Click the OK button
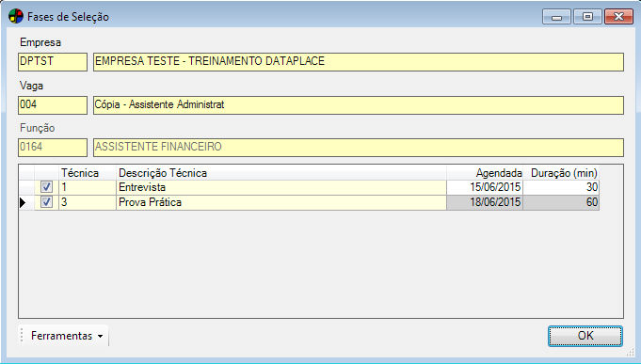641x364 pixels. coord(585,336)
